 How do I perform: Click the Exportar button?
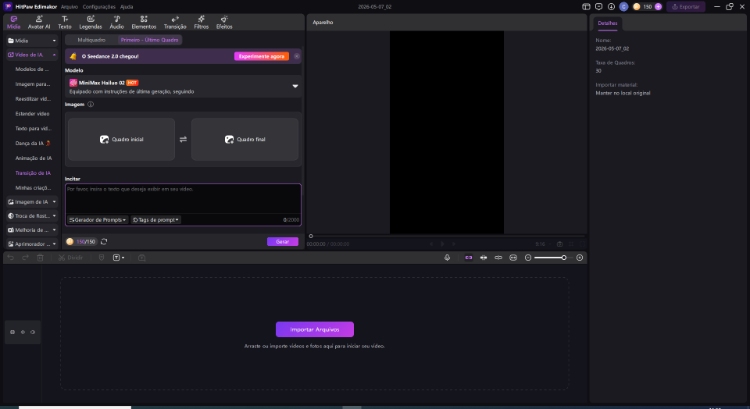pyautogui.click(x=686, y=7)
